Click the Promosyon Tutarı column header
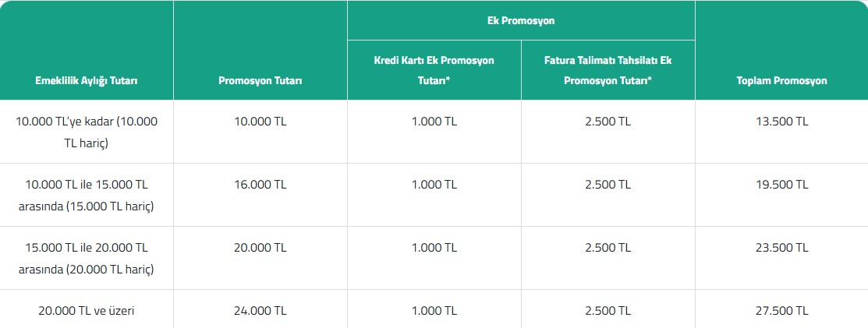Viewport: 868px width, 328px height. 260,80
